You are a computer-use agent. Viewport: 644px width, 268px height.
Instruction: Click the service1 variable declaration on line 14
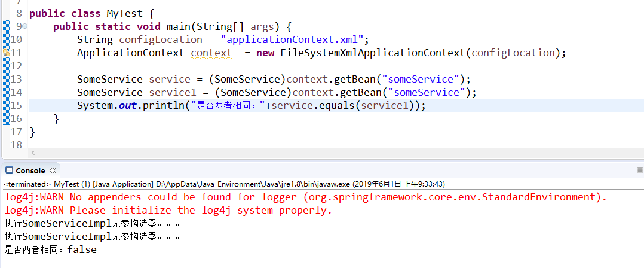[173, 93]
